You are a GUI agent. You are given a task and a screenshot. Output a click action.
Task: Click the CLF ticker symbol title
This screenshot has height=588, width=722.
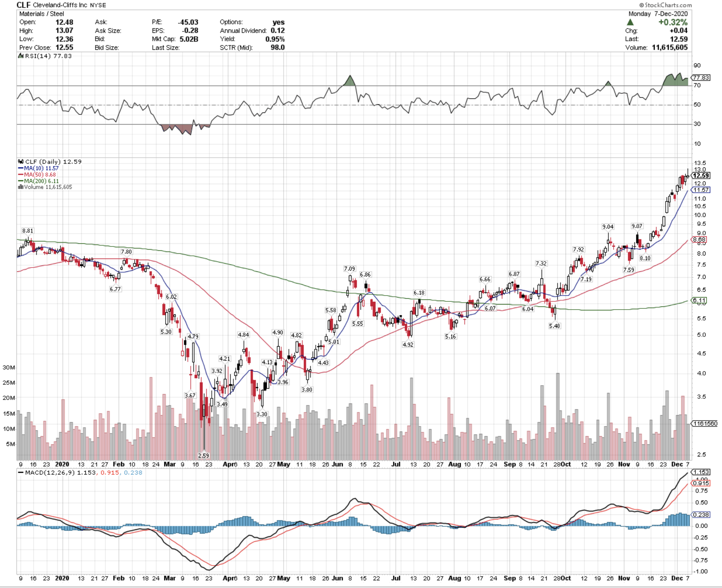tap(23, 5)
